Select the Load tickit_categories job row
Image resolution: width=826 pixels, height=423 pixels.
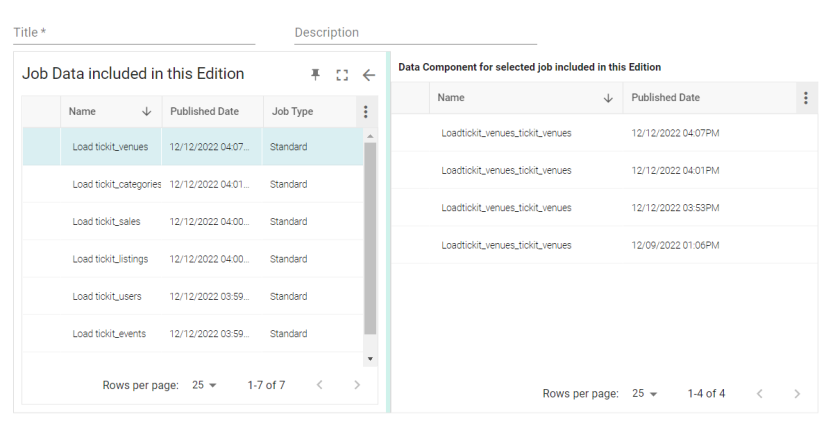(x=116, y=184)
